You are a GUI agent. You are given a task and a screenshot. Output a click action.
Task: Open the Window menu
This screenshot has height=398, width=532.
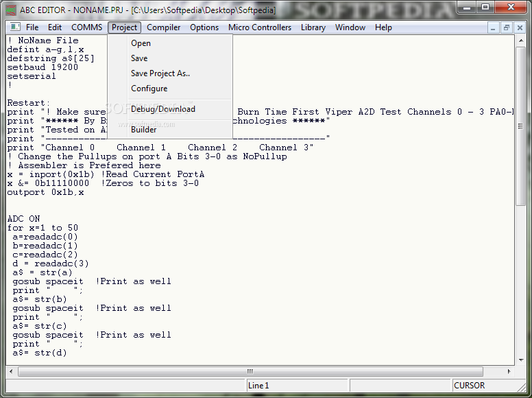(350, 27)
